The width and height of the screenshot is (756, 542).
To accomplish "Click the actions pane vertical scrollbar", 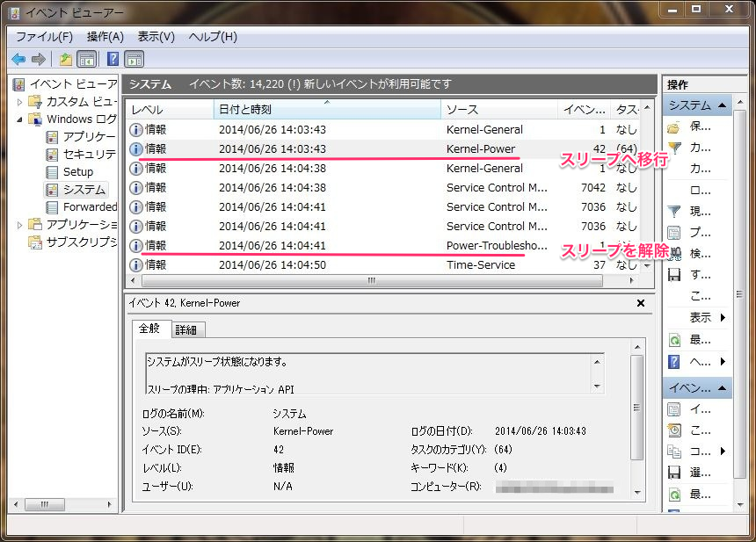I will click(739, 294).
